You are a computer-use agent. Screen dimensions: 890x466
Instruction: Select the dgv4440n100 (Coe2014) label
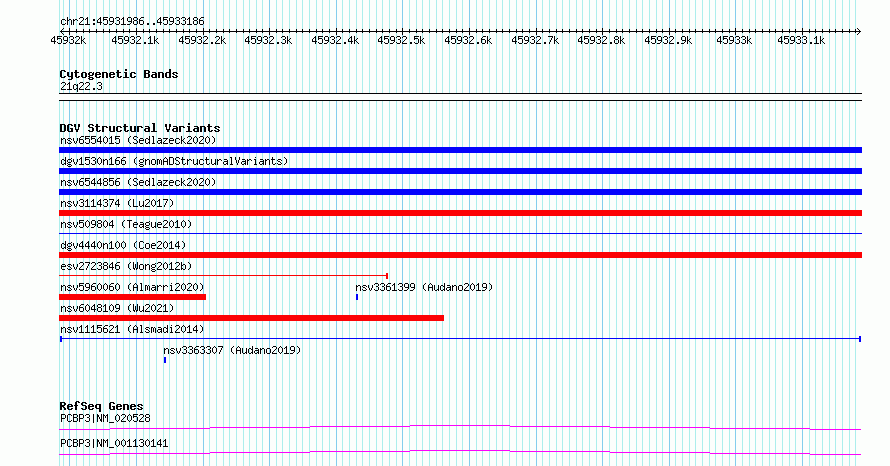pyautogui.click(x=123, y=245)
